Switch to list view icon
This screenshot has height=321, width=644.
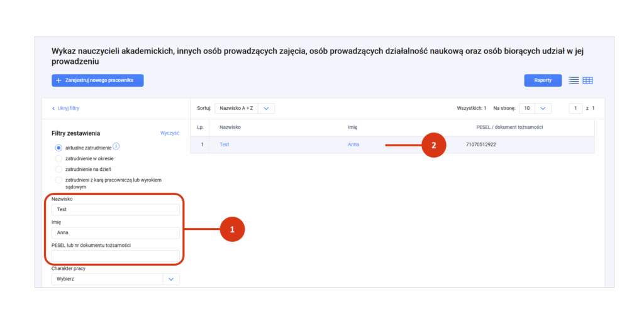tap(574, 80)
